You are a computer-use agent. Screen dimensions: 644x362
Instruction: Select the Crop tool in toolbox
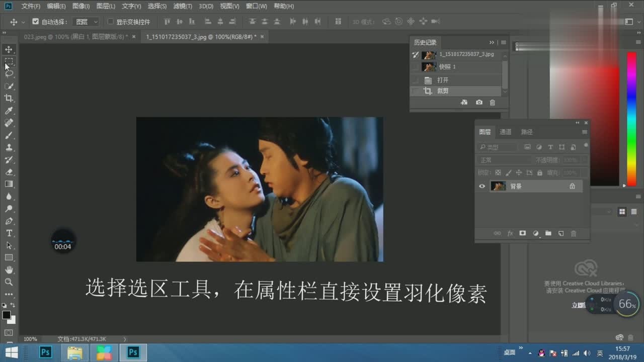click(x=9, y=98)
